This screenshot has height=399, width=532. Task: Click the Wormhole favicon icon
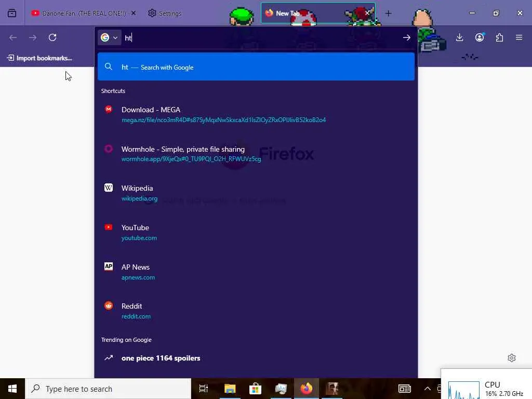pyautogui.click(x=108, y=149)
